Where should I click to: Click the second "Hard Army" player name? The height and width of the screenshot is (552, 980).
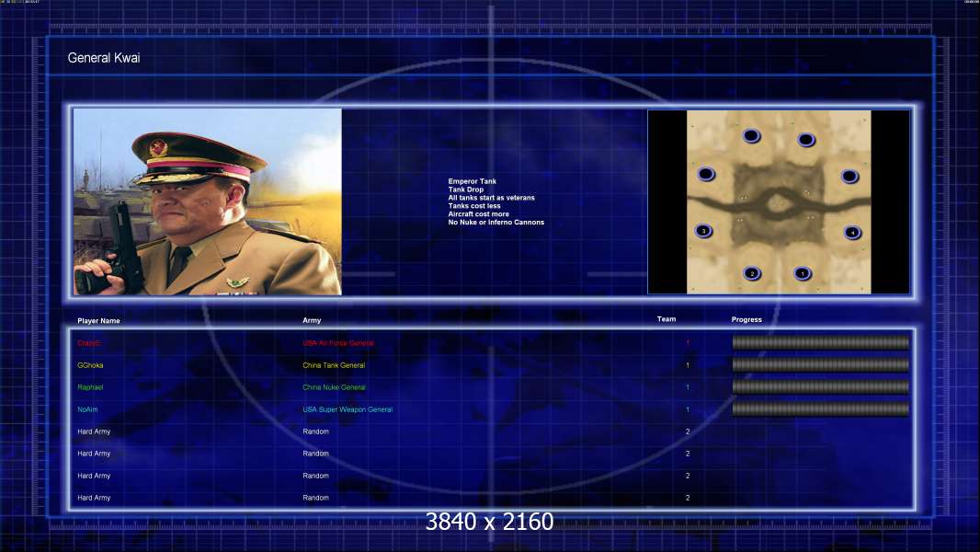tap(94, 454)
